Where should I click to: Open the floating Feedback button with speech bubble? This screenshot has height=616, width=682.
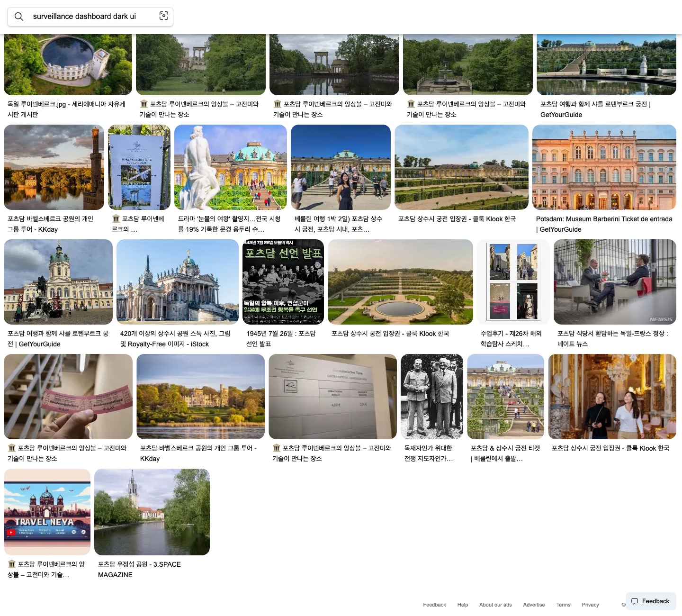[651, 601]
